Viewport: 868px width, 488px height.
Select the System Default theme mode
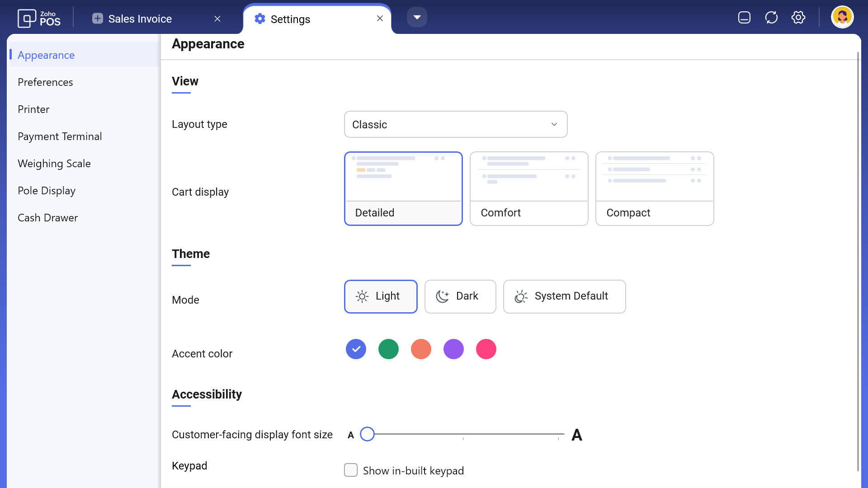564,296
